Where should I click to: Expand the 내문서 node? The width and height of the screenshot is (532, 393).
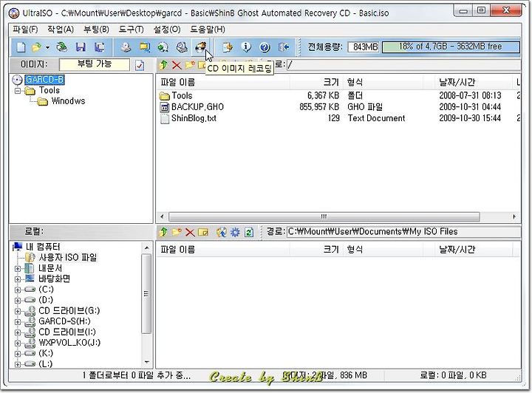18,269
